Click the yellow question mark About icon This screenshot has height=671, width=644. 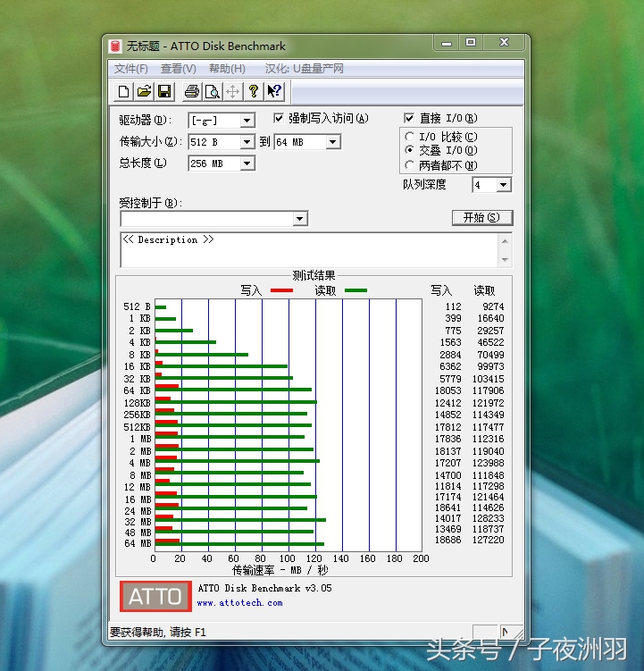pos(254,91)
